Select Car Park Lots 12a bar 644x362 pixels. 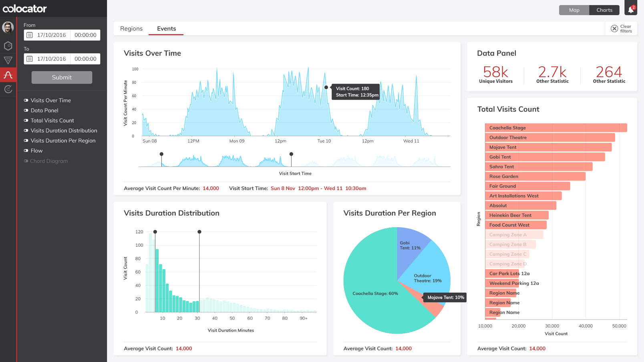click(x=502, y=274)
